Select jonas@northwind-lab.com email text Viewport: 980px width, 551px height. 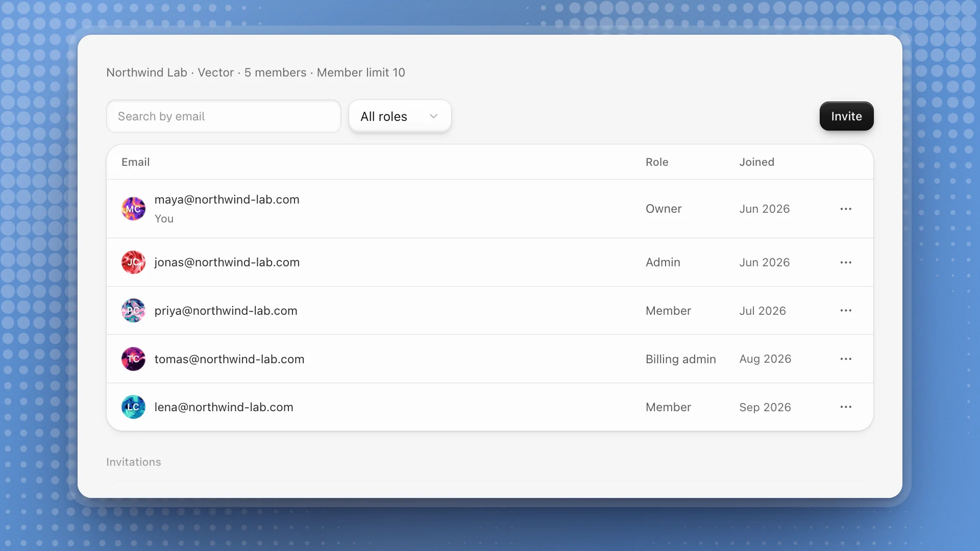pos(227,262)
